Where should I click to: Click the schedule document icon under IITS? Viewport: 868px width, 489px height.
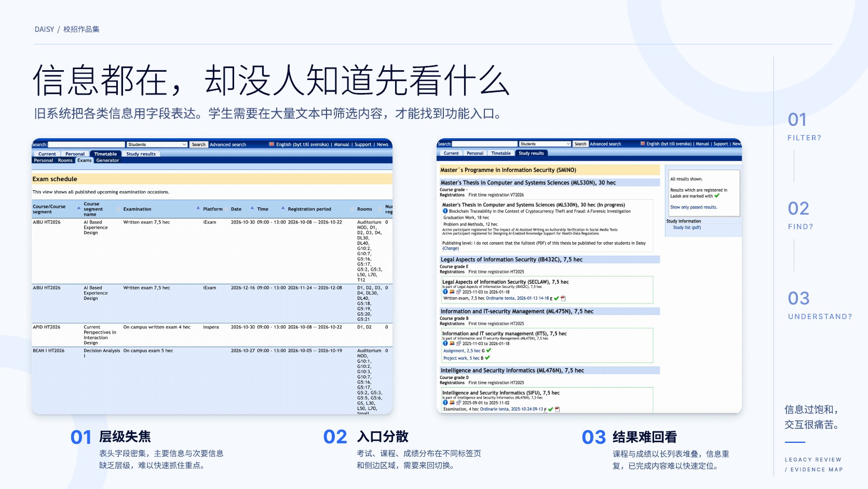(458, 343)
